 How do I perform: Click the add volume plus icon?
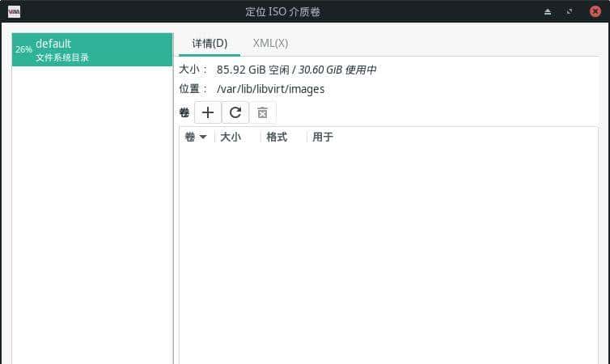tap(208, 112)
